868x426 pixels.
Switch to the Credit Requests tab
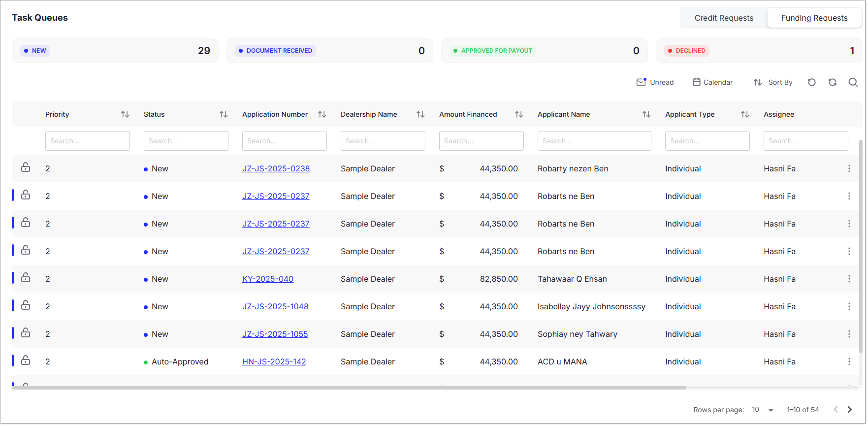pos(723,18)
